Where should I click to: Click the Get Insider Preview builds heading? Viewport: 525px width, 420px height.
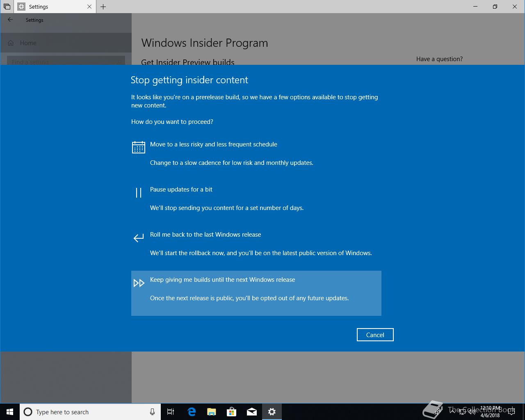[x=188, y=62]
